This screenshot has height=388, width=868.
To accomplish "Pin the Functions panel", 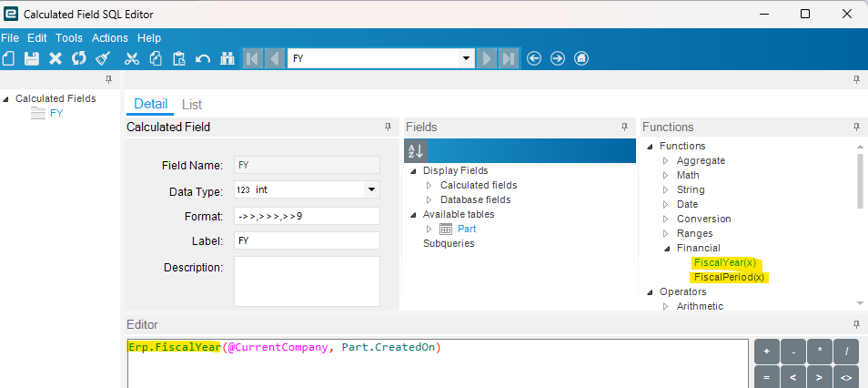I will pyautogui.click(x=856, y=127).
